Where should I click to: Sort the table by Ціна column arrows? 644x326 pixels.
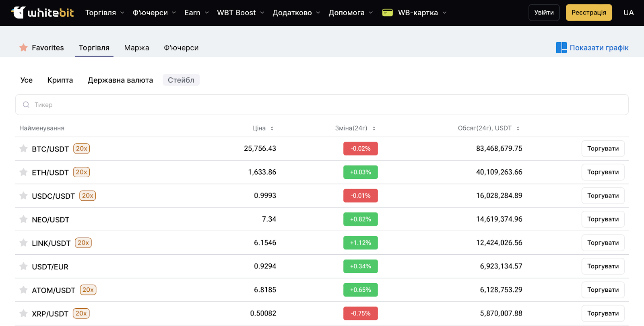pos(272,129)
